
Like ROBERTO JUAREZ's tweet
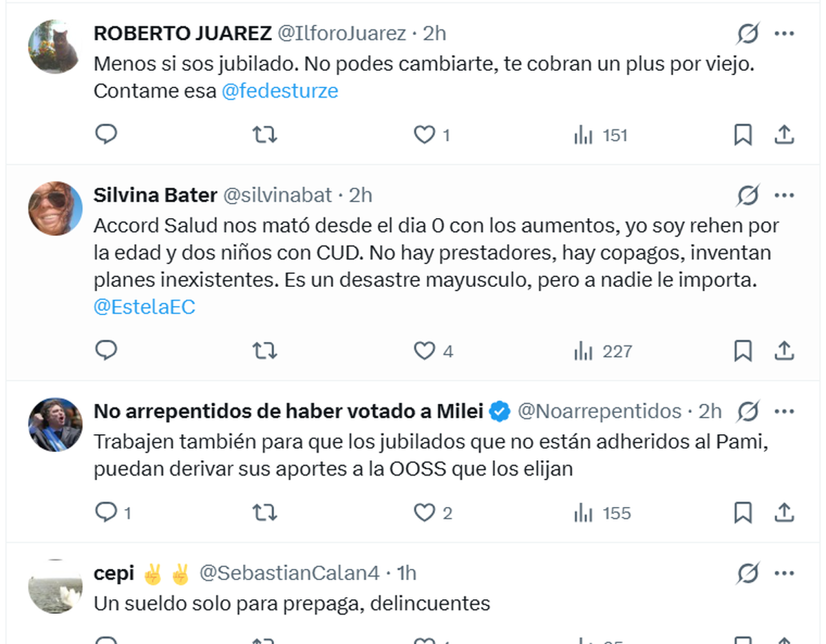424,135
